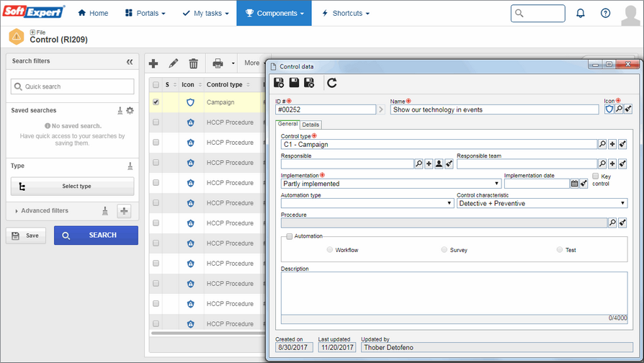The image size is (644, 363).
Task: Select the Workflow radio button
Action: 330,250
